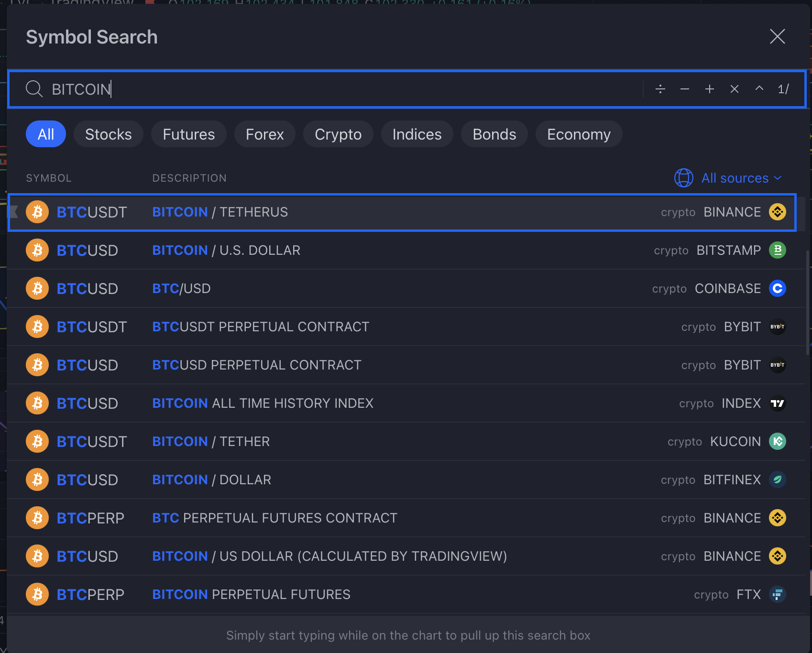Click the DESCRIPTION column header
Image resolution: width=812 pixels, height=653 pixels.
(189, 178)
